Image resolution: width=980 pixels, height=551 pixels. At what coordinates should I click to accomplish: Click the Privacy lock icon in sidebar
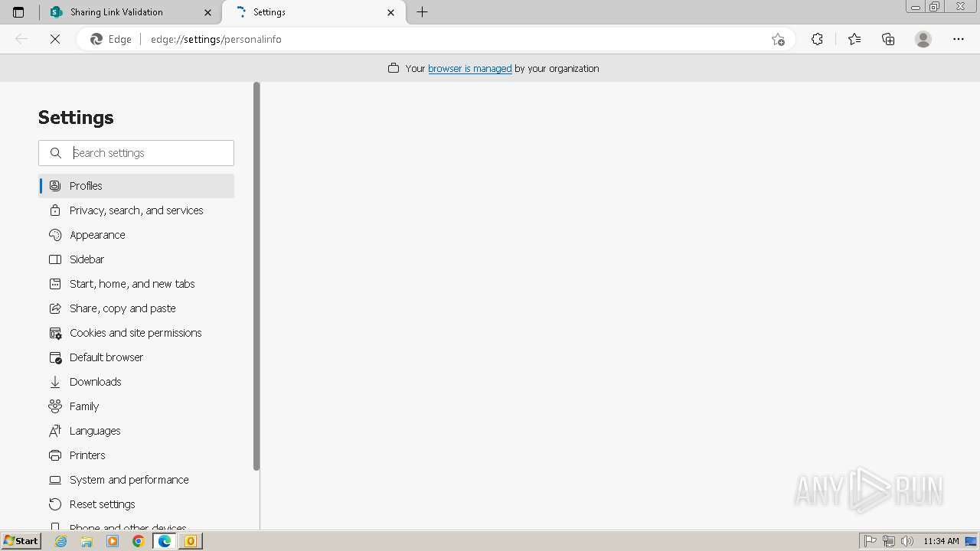click(x=55, y=210)
